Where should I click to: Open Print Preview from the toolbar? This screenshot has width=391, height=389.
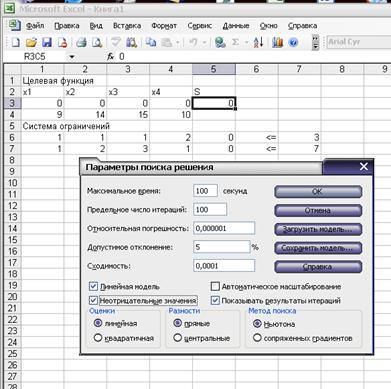tap(97, 43)
